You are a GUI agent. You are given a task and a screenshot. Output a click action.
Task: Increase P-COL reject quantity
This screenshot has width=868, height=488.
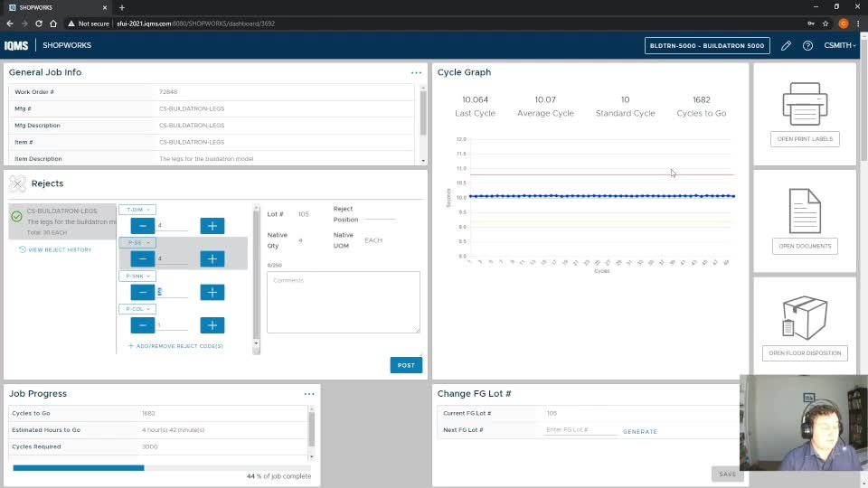pyautogui.click(x=212, y=325)
